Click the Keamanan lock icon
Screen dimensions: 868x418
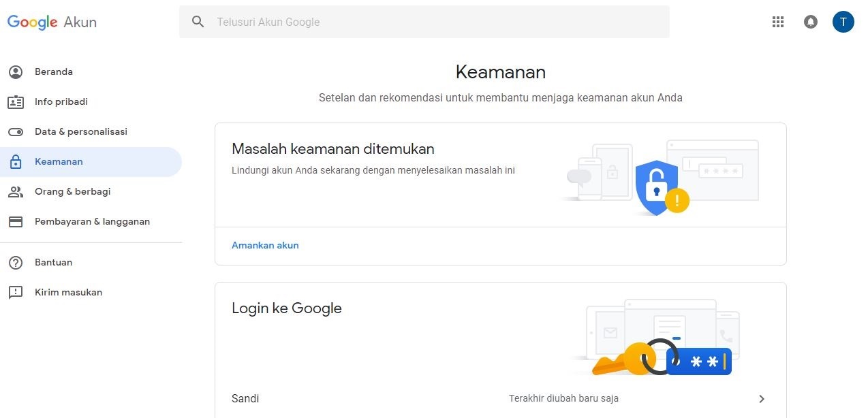(15, 162)
